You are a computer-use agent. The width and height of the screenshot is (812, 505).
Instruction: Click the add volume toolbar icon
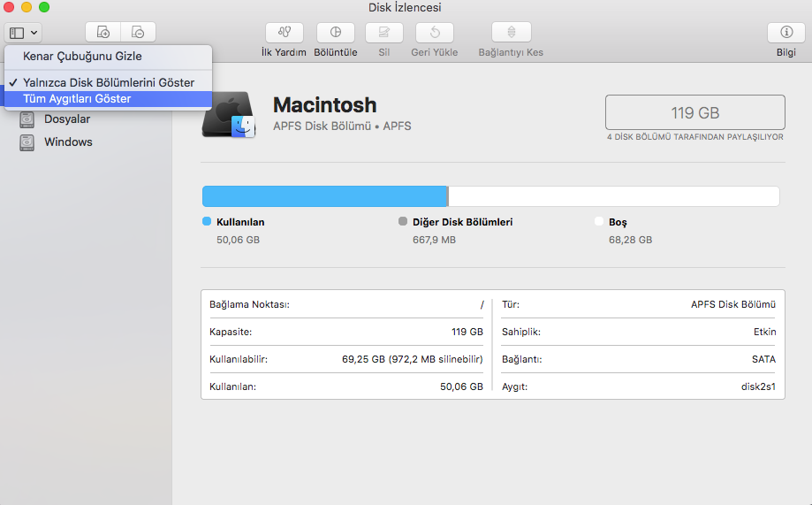(103, 33)
